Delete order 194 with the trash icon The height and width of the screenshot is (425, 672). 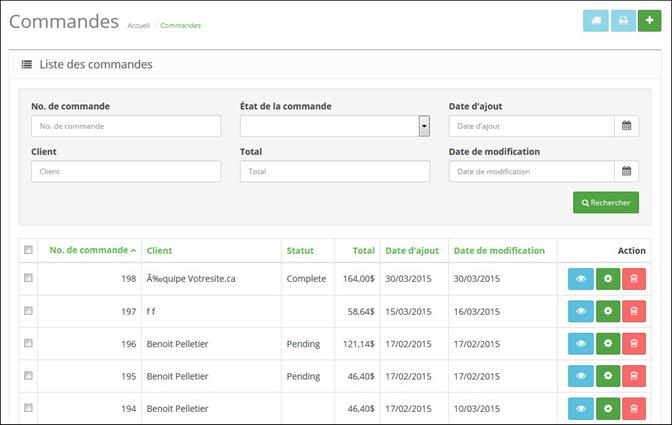click(634, 408)
